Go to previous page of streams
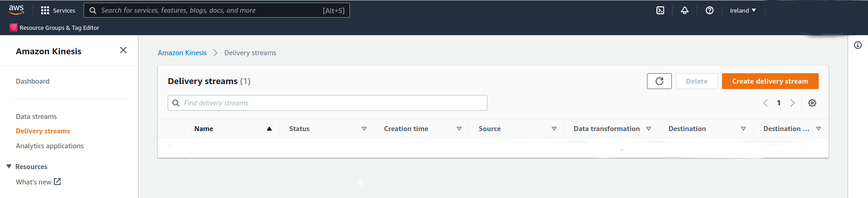 click(765, 103)
